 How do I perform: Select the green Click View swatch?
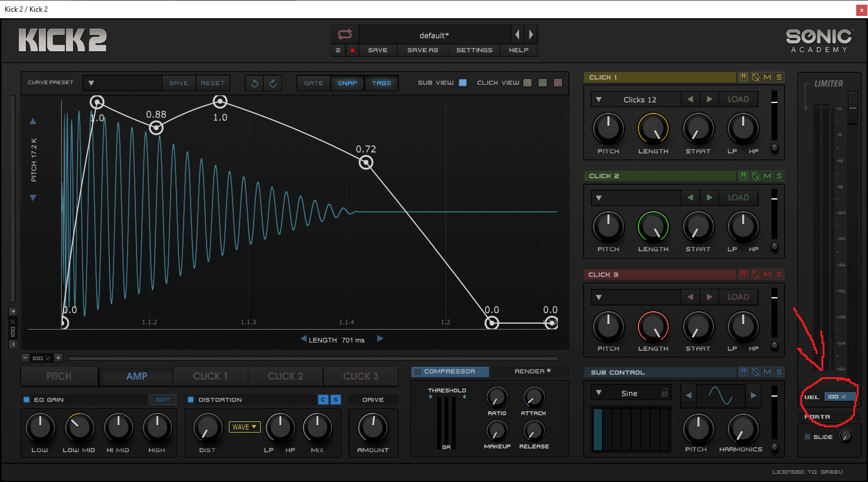click(x=543, y=82)
